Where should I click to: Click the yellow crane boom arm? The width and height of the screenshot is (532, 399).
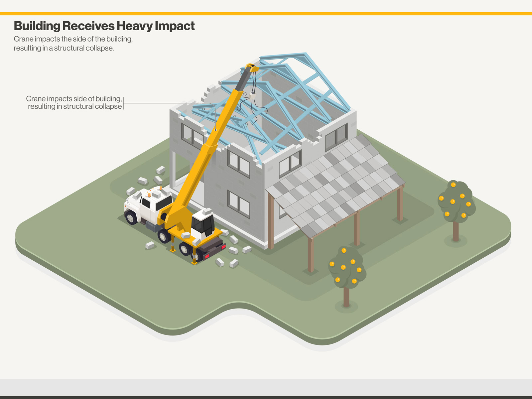click(213, 140)
